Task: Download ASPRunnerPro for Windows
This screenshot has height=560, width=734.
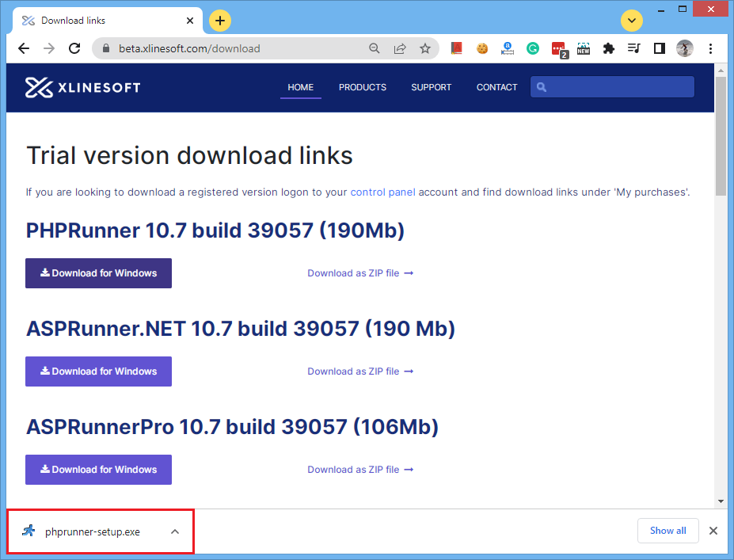Action: pos(98,470)
